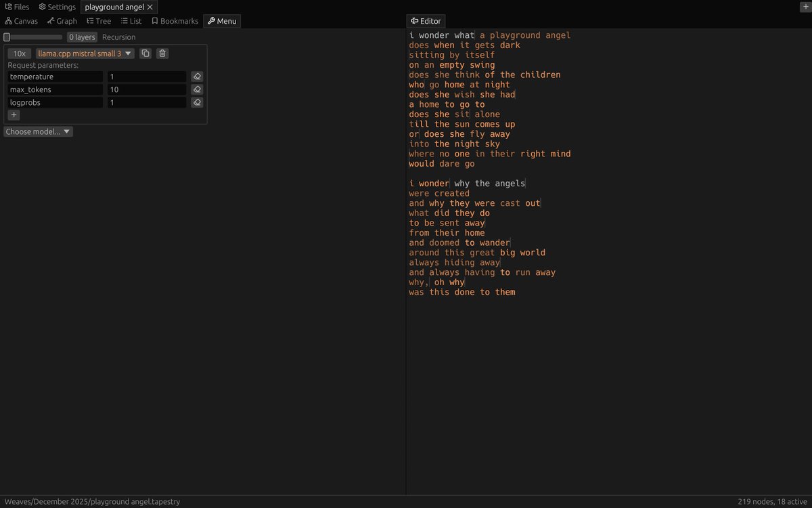Switch to the List view
Viewport: 812px width, 508px height.
click(131, 21)
